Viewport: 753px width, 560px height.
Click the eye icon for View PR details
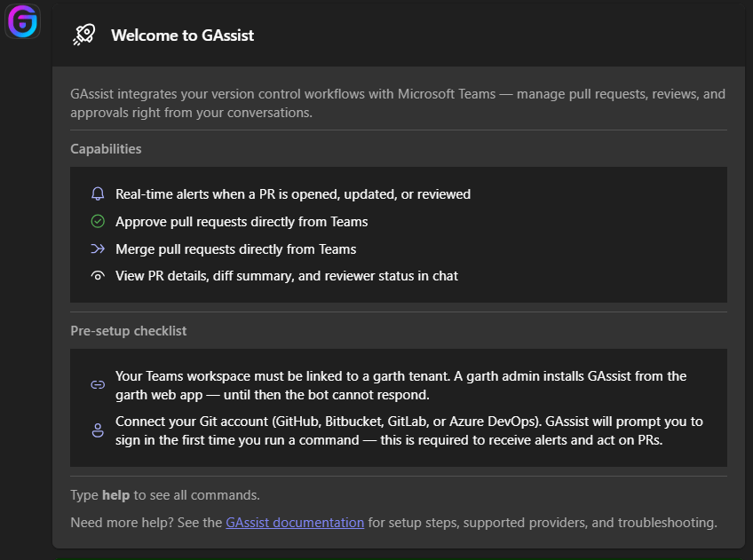click(x=98, y=276)
